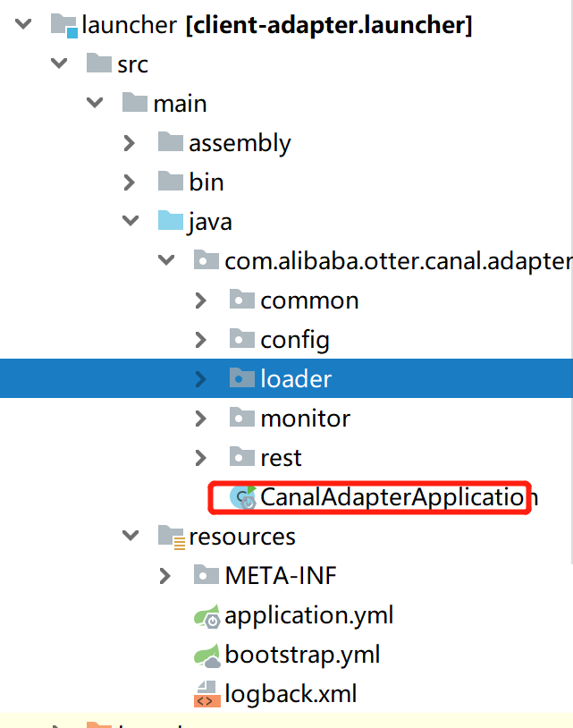Expand the bin folder
The height and width of the screenshot is (728, 573).
pyautogui.click(x=130, y=182)
